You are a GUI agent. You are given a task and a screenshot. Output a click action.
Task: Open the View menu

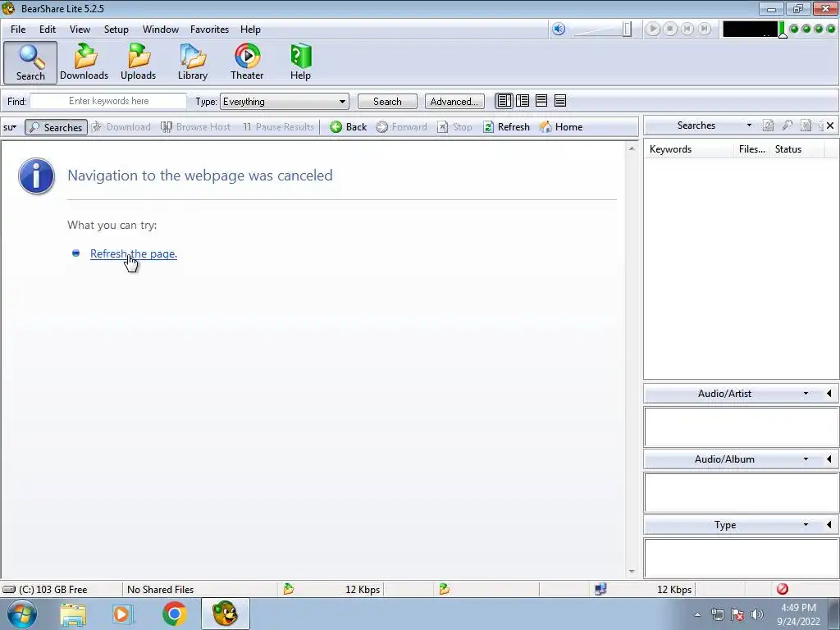click(x=80, y=30)
